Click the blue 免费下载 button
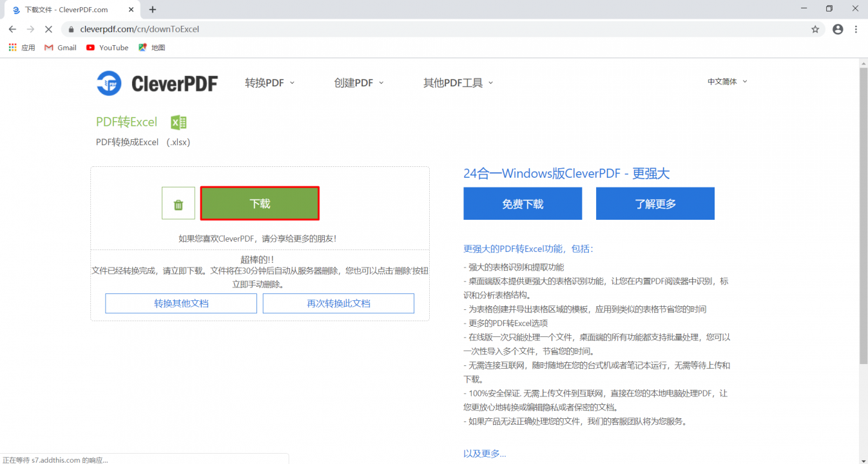Image resolution: width=868 pixels, height=464 pixels. (x=523, y=204)
